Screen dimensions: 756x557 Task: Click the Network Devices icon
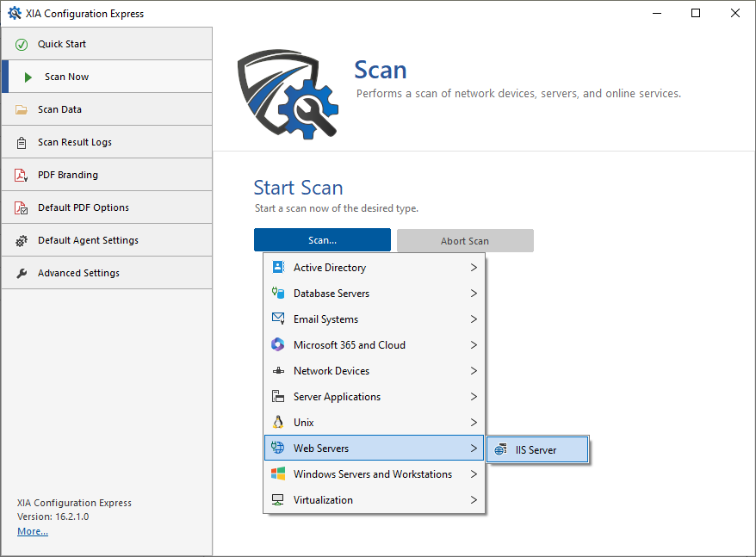tap(278, 370)
